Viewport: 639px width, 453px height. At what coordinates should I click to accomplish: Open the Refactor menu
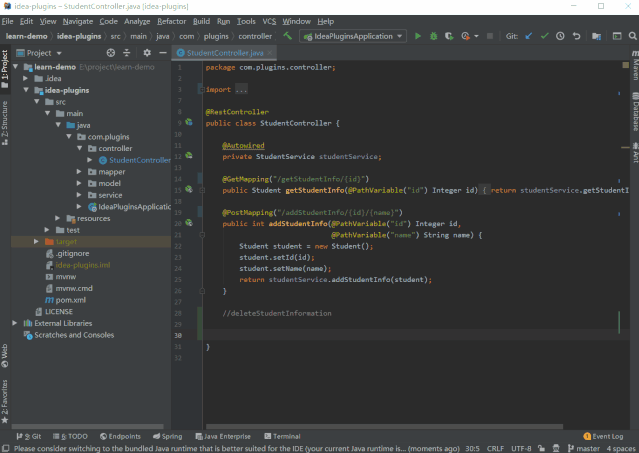[x=172, y=21]
